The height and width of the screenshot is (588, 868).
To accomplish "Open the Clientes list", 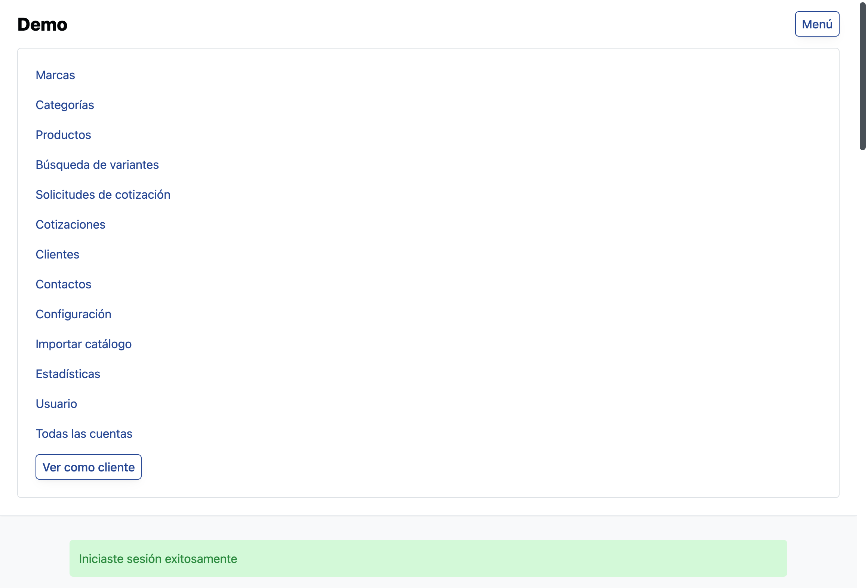I will pos(57,254).
